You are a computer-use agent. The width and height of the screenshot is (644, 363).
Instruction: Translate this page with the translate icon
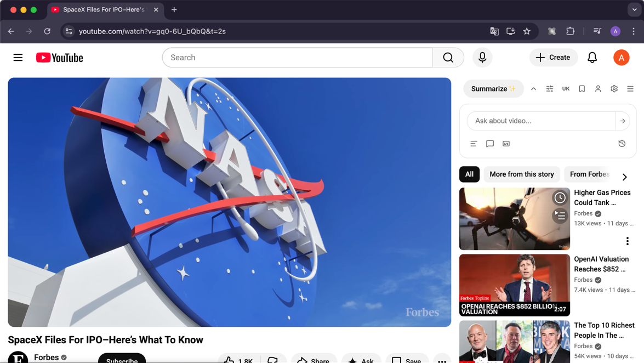494,31
